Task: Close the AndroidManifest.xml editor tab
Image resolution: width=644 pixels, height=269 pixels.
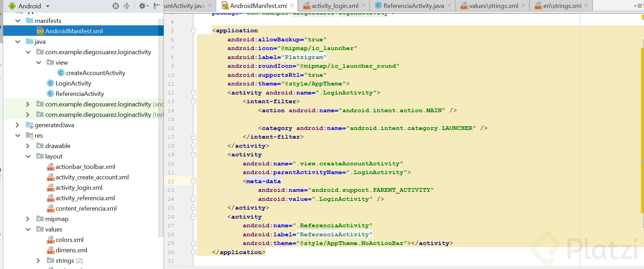Action: (x=292, y=6)
